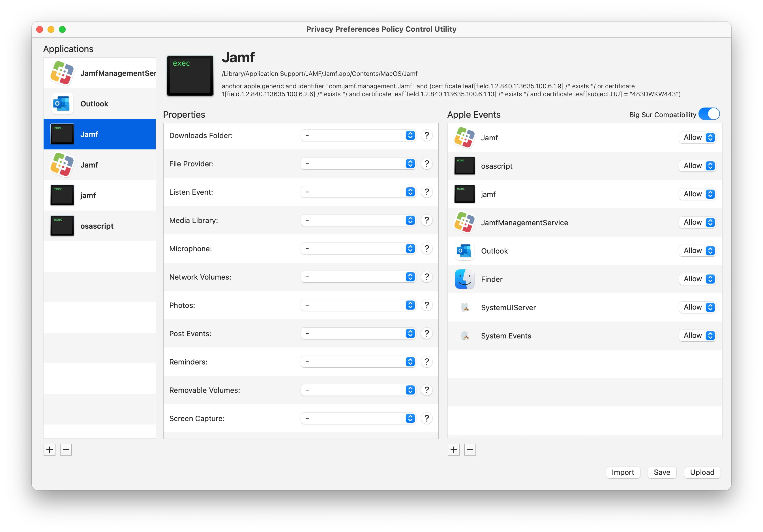Image resolution: width=763 pixels, height=532 pixels.
Task: Open the Microphone dropdown
Action: pyautogui.click(x=358, y=248)
